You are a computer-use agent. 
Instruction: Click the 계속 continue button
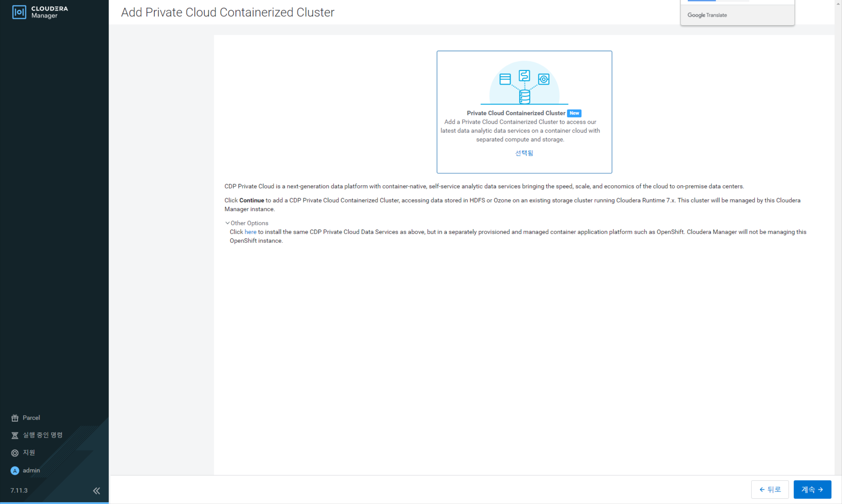(812, 489)
